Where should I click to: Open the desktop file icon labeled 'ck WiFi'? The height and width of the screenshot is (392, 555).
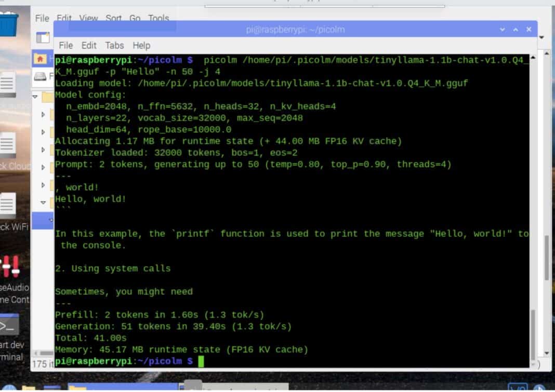8,206
